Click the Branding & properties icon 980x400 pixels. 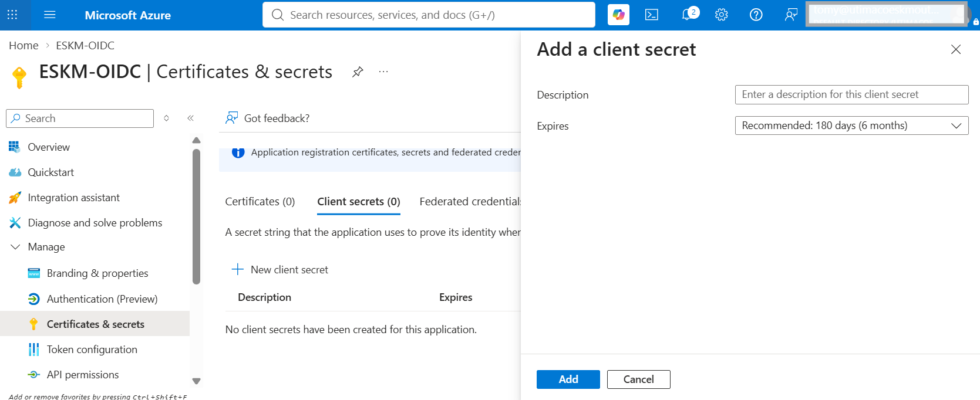[34, 273]
